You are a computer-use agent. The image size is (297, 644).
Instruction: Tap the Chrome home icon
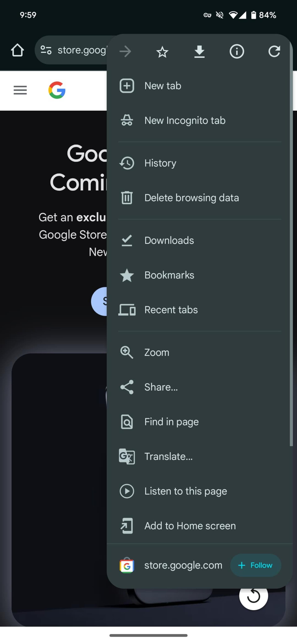pos(17,50)
